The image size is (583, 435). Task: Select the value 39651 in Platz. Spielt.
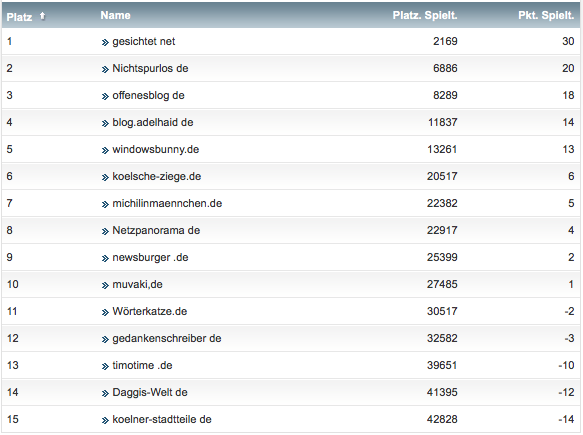pyautogui.click(x=442, y=365)
